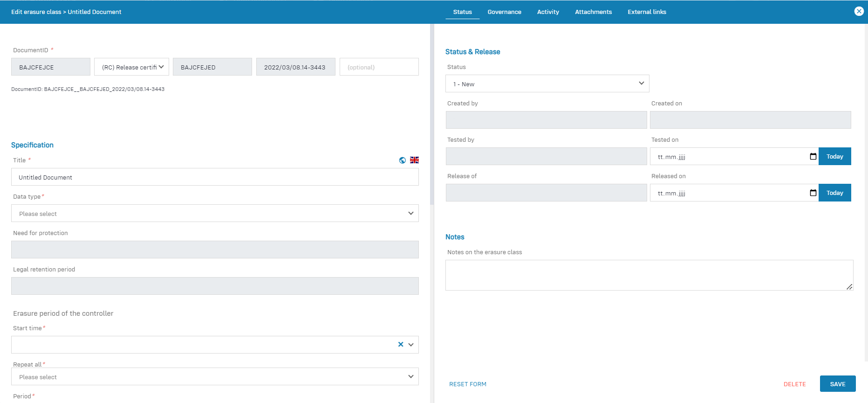The image size is (868, 403).
Task: Set Tested on date with Today button
Action: click(x=834, y=157)
